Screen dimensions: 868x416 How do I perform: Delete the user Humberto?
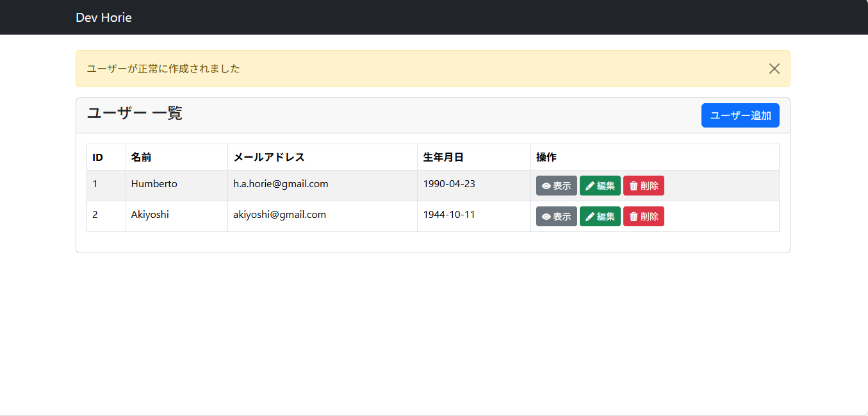[643, 185]
